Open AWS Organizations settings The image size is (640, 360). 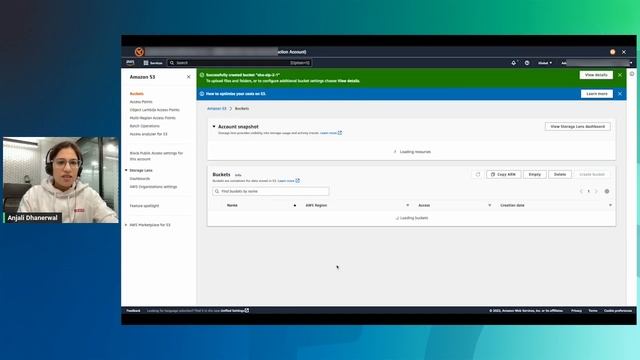point(153,187)
